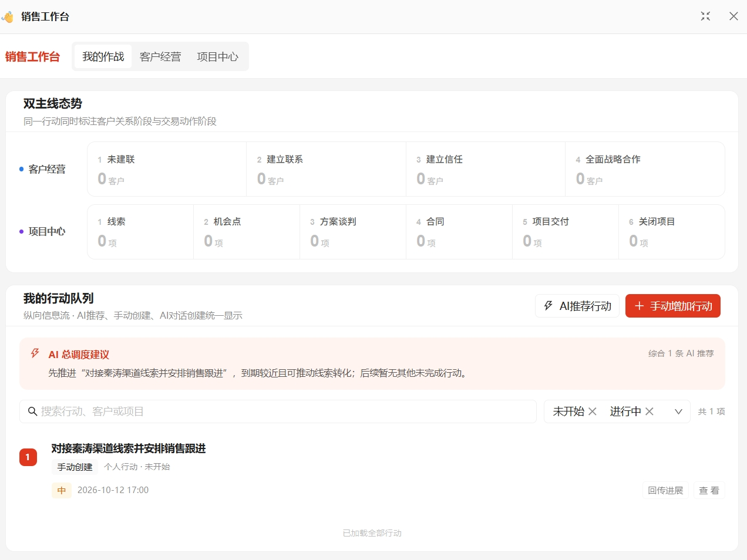
Task: Click the 我的行动队列 section heading
Action: 59,298
